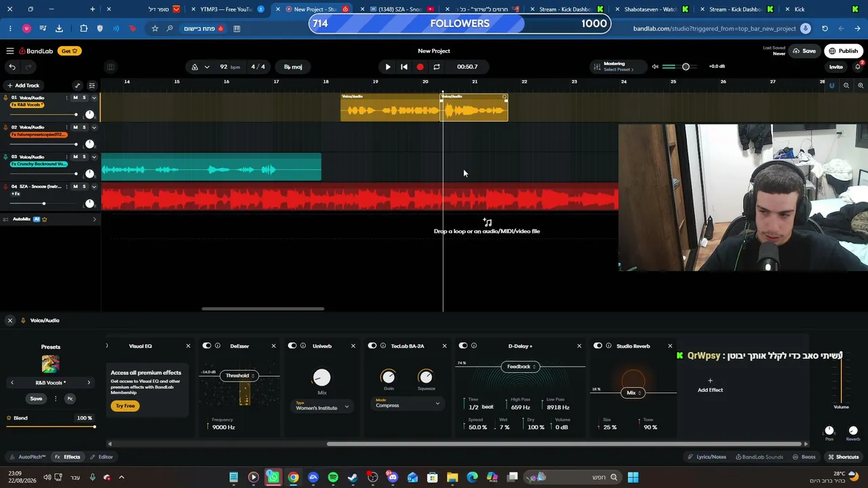This screenshot has height=488, width=868.
Task: Click Add Effect in the effects chain
Action: 710,386
